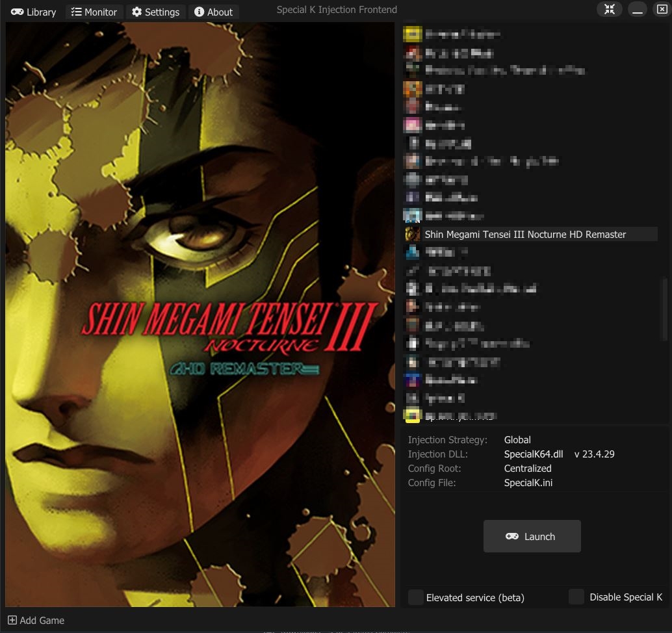Enable the Elevated service (beta) checkbox
The height and width of the screenshot is (633, 672).
click(x=415, y=597)
